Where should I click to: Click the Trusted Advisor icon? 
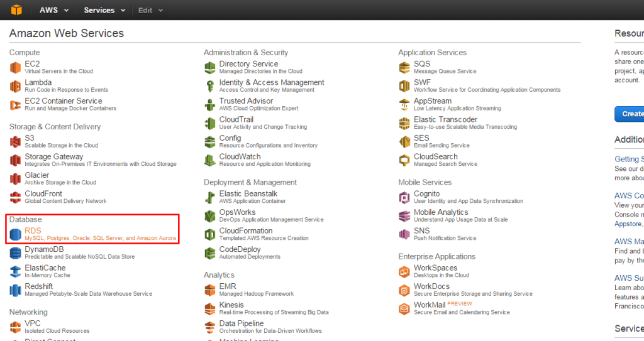pos(210,105)
